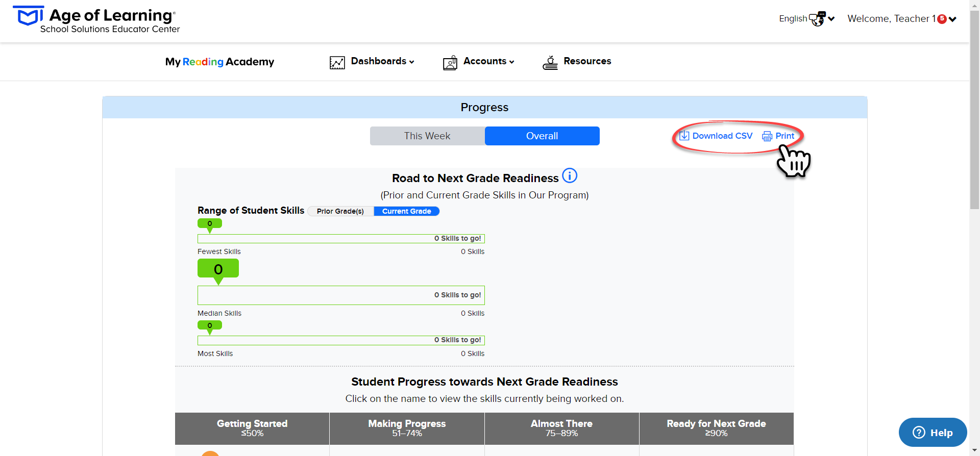980x456 pixels.
Task: Toggle to Current Grade skills
Action: click(407, 211)
